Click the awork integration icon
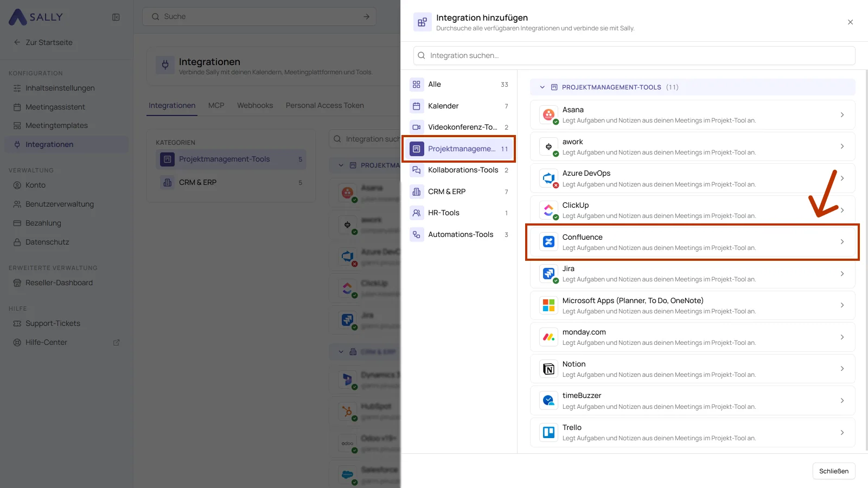868x488 pixels. 548,146
